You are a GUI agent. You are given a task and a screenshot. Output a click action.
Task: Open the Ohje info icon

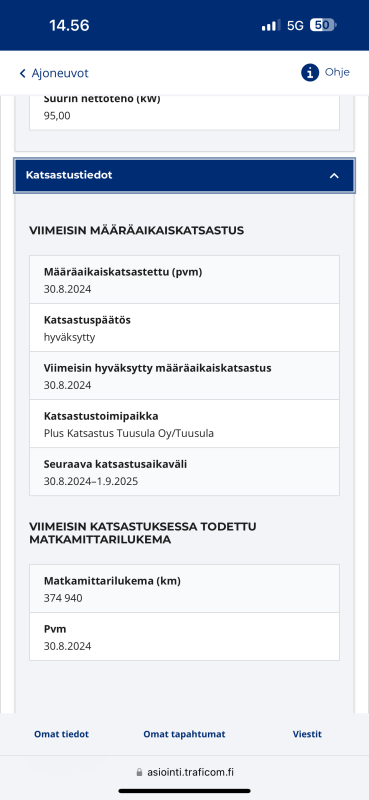[310, 72]
